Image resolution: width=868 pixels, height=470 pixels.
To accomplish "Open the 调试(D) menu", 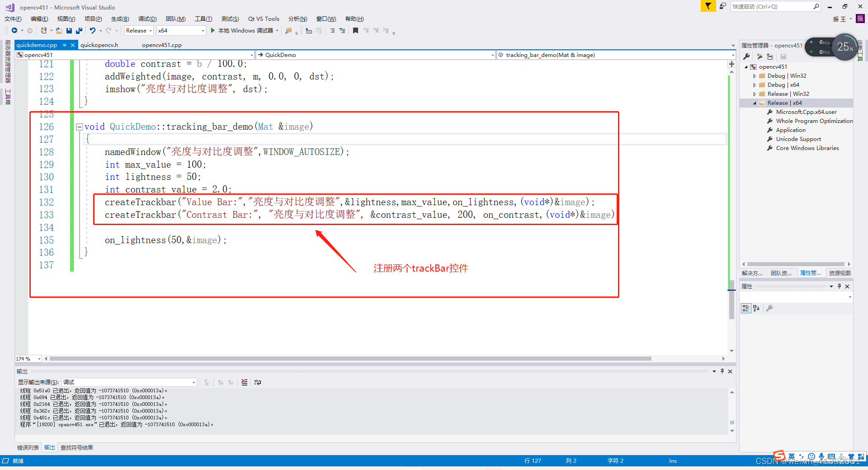I will pos(147,19).
